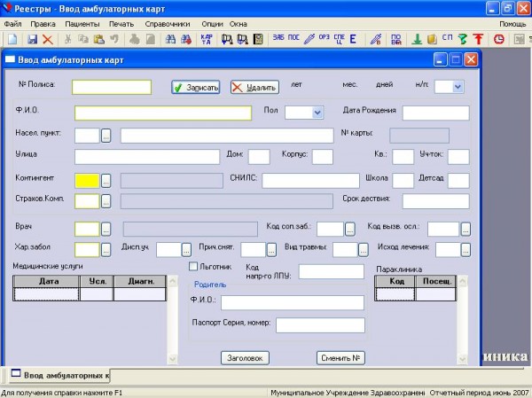The height and width of the screenshot is (398, 532).
Task: Click the yellow Контингент code field
Action: [x=87, y=180]
